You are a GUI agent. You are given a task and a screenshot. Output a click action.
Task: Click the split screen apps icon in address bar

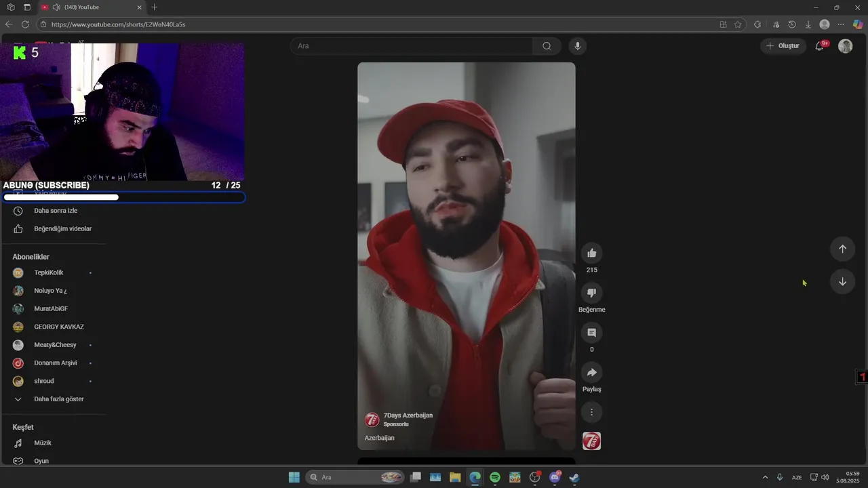[723, 24]
